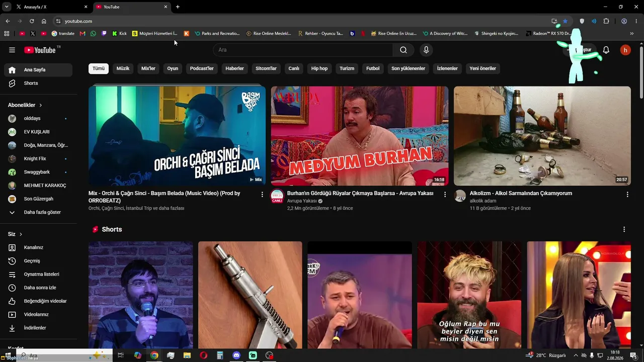Open the Chrome tab search dropdown
Screen dimensions: 644x362
point(7,7)
